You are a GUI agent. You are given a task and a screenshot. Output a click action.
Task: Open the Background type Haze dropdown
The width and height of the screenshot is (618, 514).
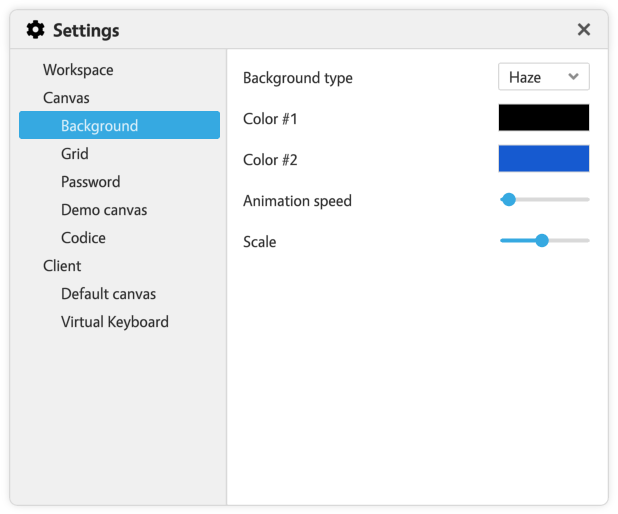pos(544,77)
